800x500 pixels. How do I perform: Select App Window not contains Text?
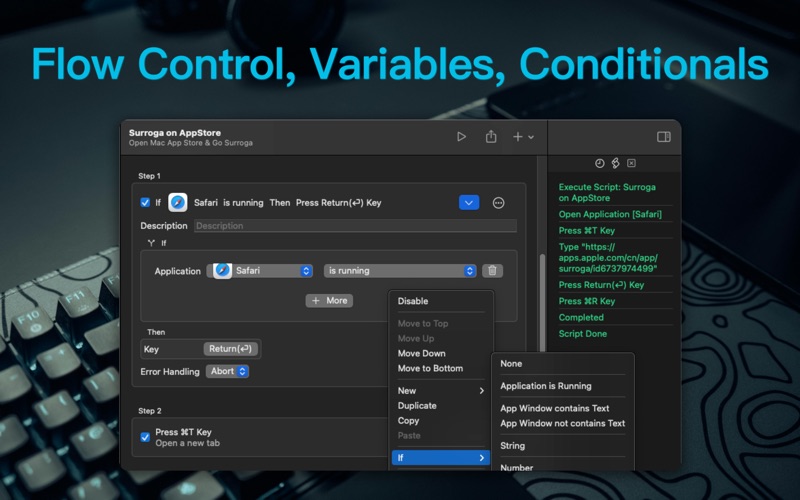(562, 423)
